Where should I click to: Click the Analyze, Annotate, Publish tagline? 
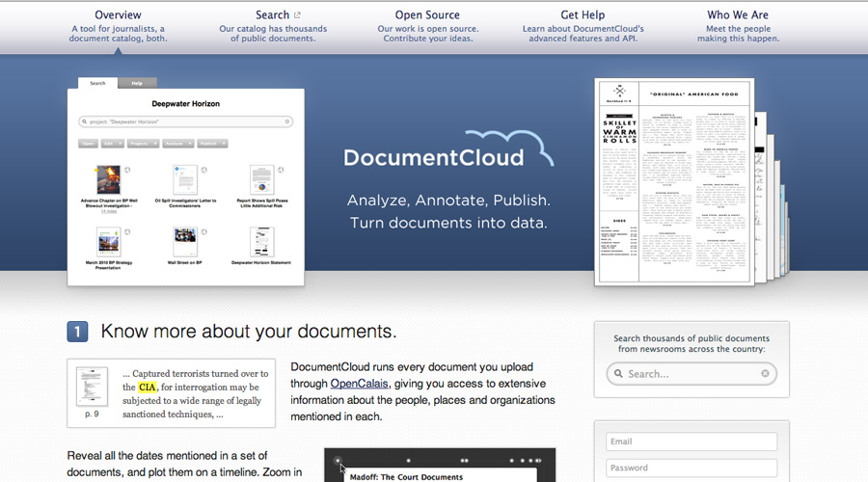coord(448,201)
